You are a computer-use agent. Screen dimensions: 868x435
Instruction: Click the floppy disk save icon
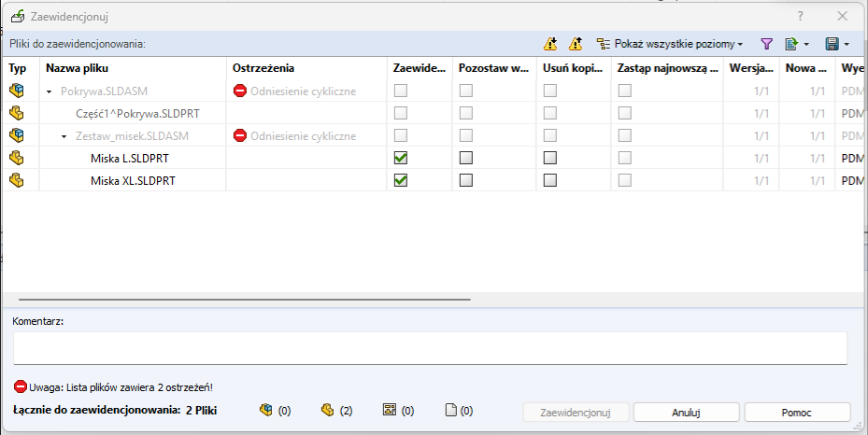point(832,44)
